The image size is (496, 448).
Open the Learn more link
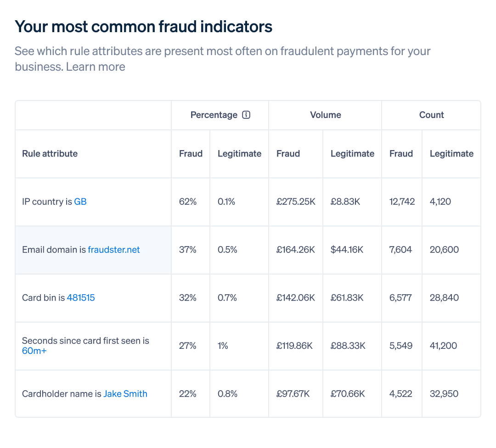click(x=96, y=67)
